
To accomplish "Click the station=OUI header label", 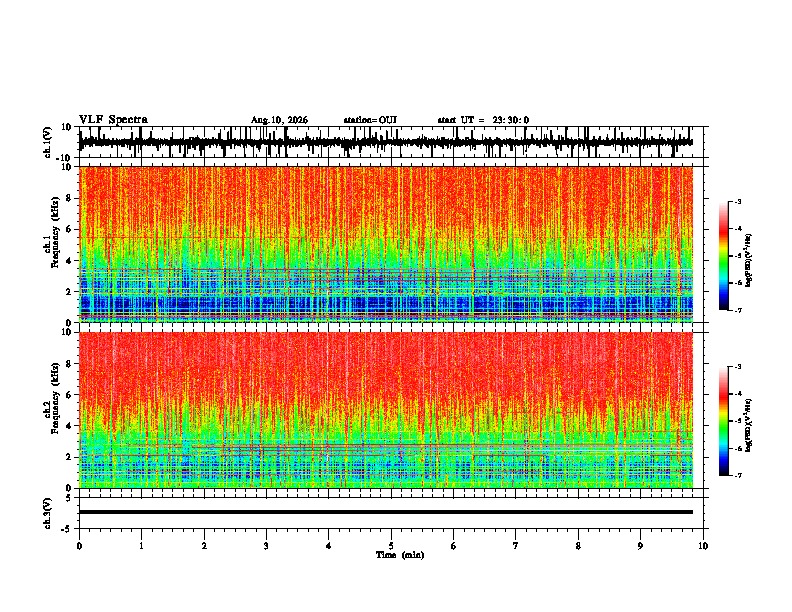I will coord(370,120).
